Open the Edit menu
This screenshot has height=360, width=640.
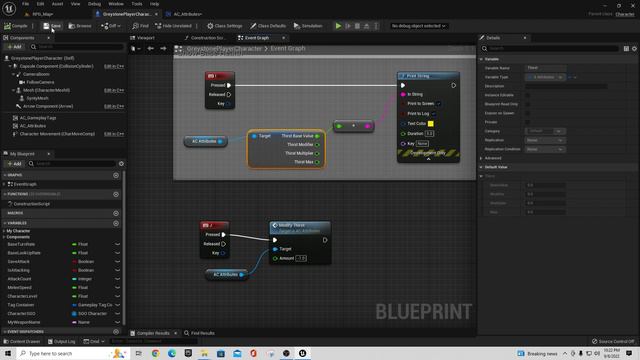pos(40,4)
